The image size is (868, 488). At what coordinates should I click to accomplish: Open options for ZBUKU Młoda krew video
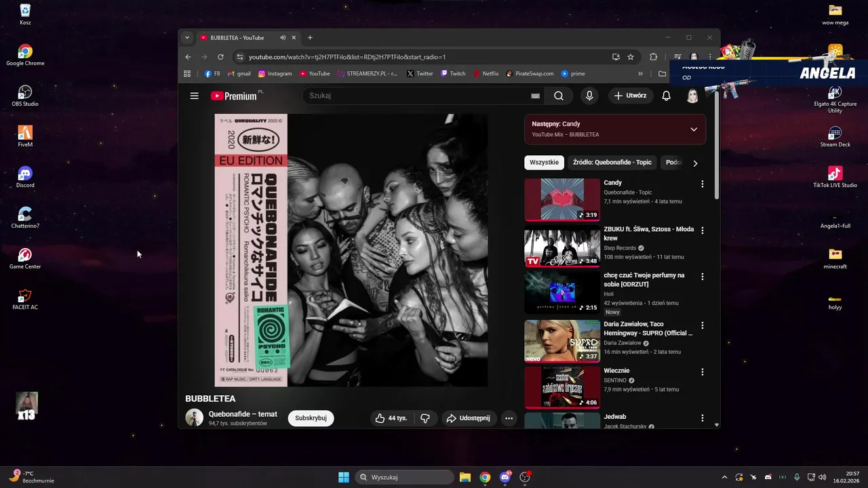(702, 230)
